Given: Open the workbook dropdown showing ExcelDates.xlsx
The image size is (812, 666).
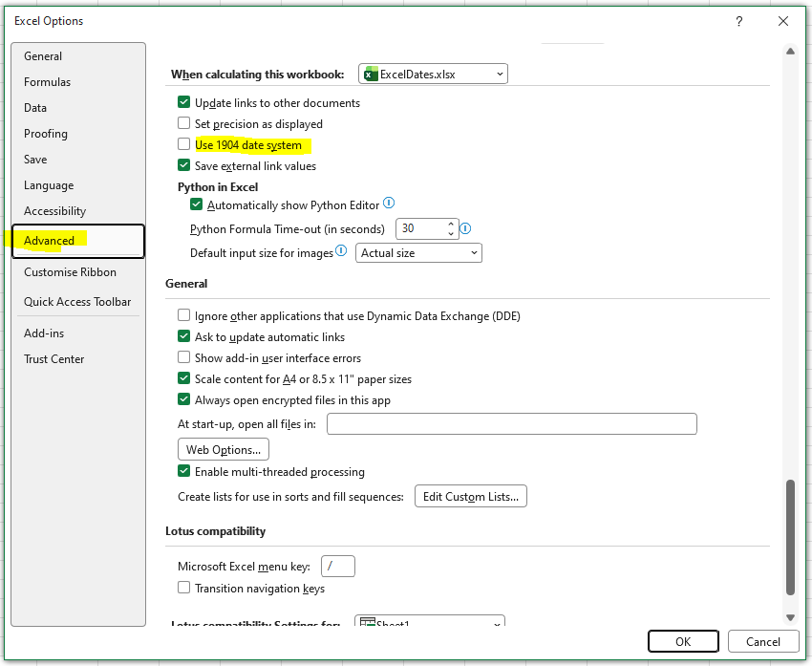Looking at the screenshot, I should pyautogui.click(x=433, y=75).
